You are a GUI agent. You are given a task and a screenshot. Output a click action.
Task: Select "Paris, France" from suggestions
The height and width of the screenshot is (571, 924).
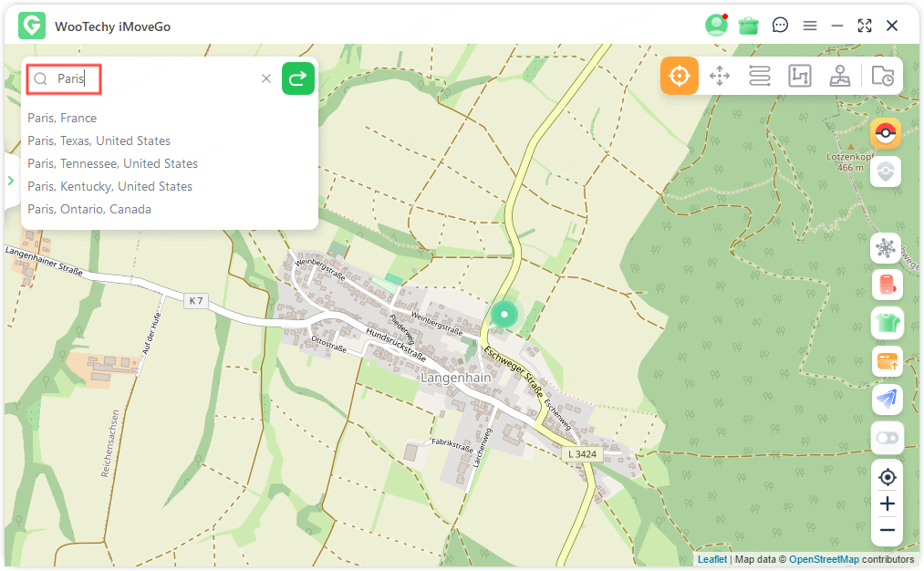[62, 118]
